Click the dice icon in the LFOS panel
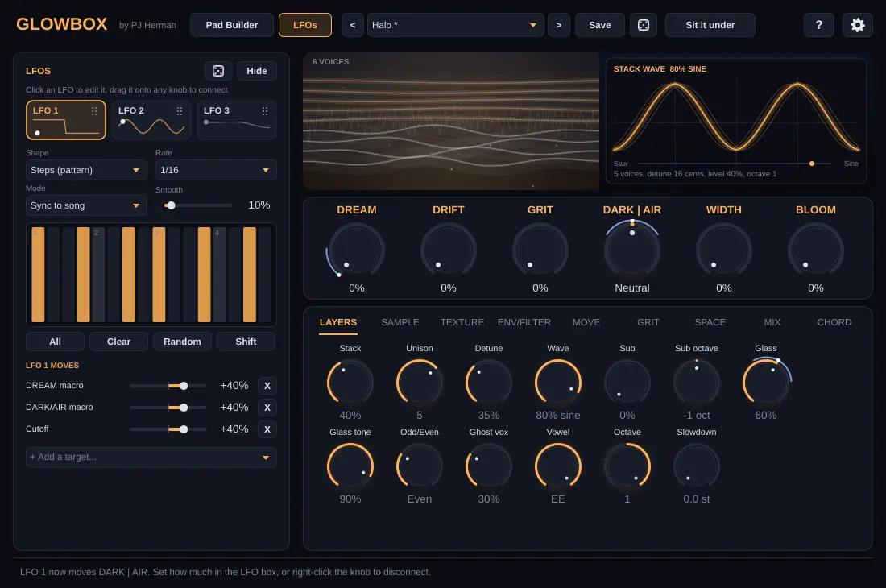 tap(218, 71)
